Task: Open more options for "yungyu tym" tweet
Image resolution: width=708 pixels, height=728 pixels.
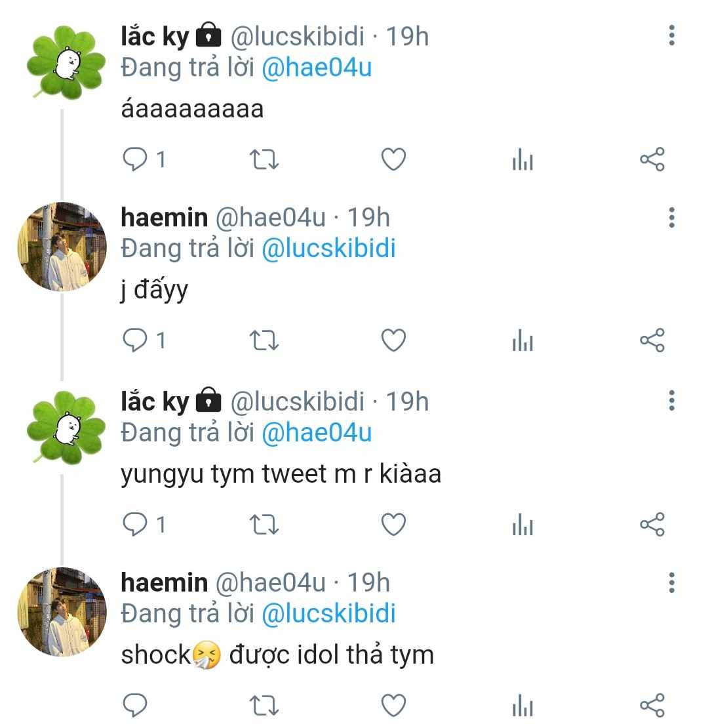Action: coord(671,400)
